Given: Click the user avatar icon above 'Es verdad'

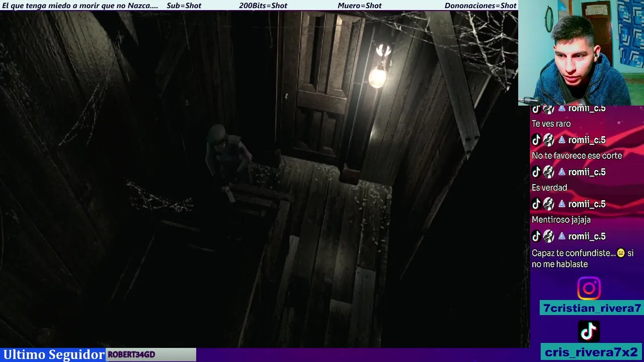Looking at the screenshot, I should [548, 172].
